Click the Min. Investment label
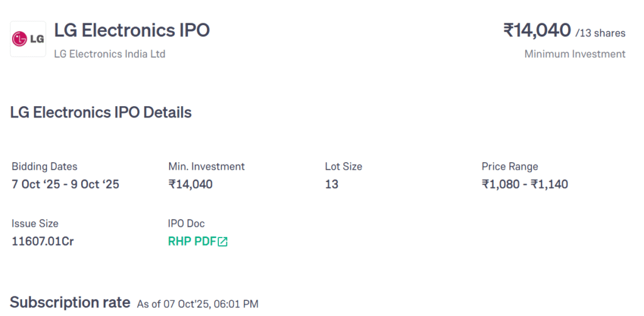The height and width of the screenshot is (316, 644). (206, 166)
